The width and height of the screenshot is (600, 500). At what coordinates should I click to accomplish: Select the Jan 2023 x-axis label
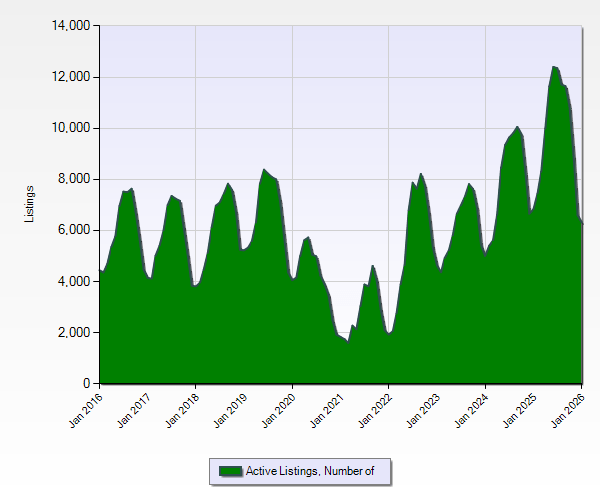422,410
